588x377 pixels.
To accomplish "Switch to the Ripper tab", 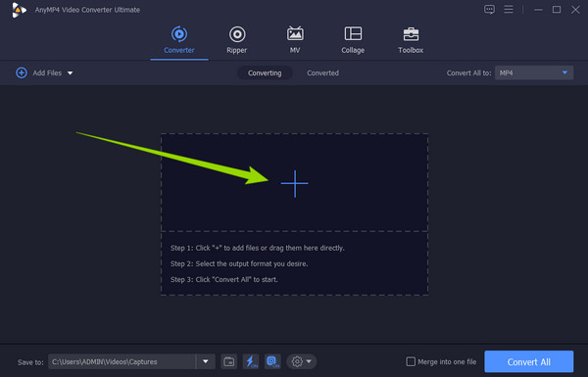I will click(x=236, y=40).
